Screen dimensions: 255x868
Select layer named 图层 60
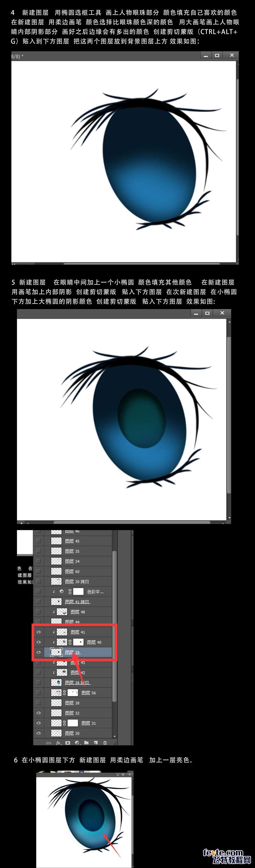(72, 571)
